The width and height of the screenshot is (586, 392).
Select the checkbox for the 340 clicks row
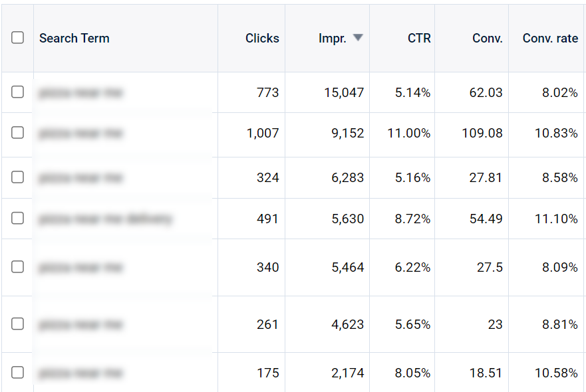(18, 267)
